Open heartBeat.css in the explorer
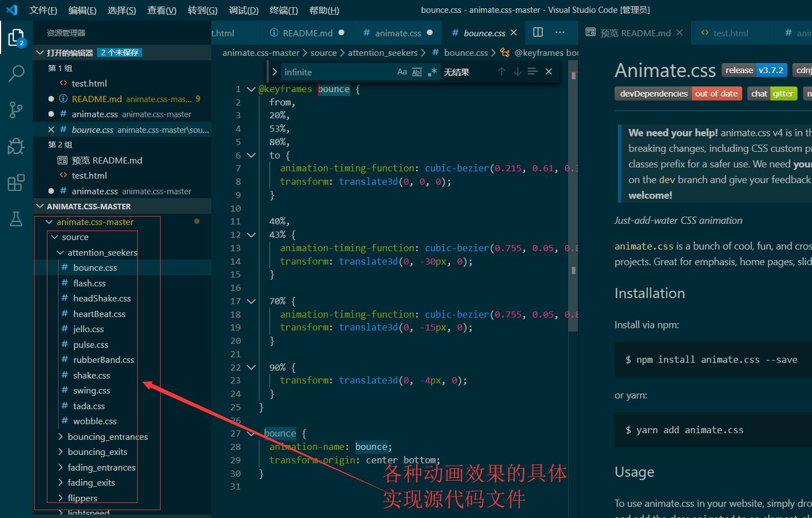Screen dimensions: 812x518 click(99, 314)
